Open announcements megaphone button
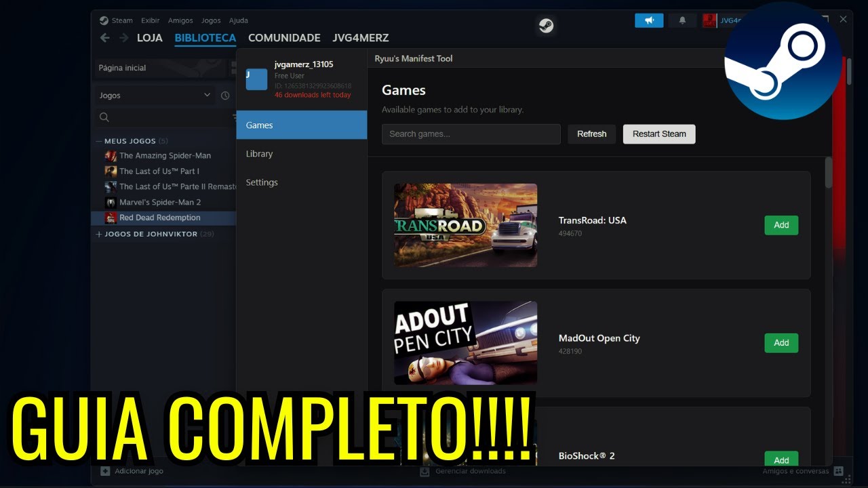Image resolution: width=868 pixels, height=488 pixels. point(649,20)
